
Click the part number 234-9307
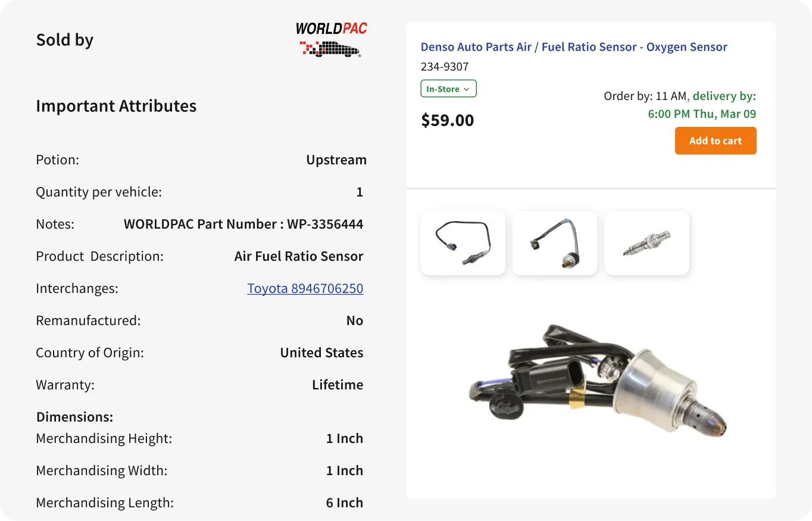point(445,67)
